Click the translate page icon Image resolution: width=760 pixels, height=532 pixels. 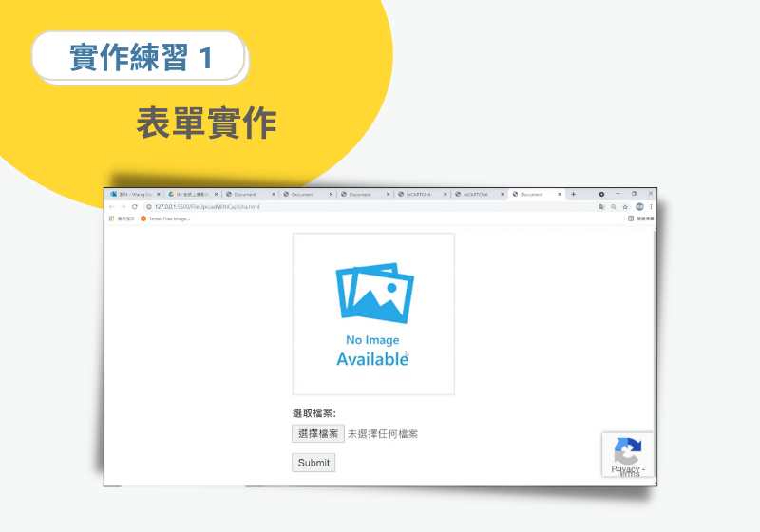(601, 207)
